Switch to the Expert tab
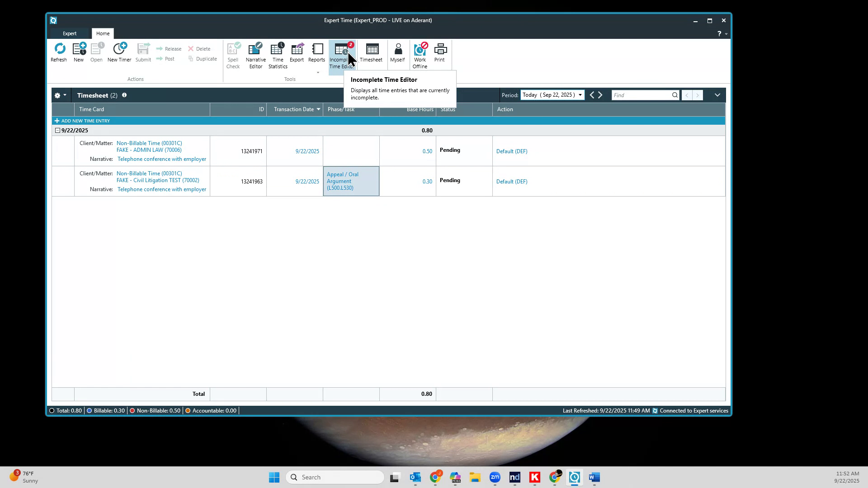 click(x=70, y=33)
